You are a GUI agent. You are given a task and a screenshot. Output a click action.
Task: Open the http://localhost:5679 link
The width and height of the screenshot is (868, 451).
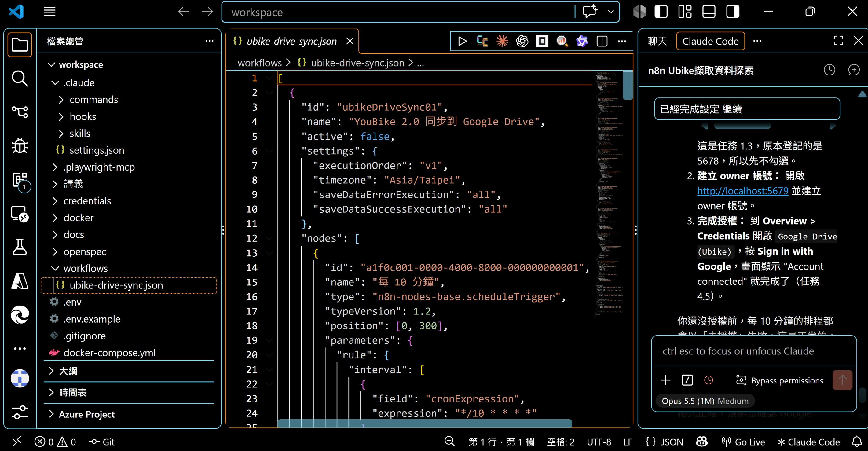tap(743, 191)
